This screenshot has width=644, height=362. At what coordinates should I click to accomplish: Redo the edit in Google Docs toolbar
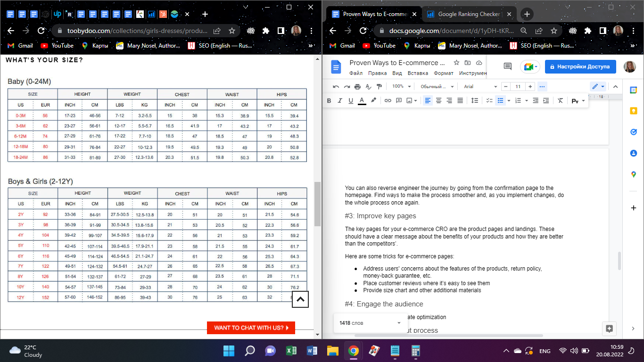(x=347, y=87)
